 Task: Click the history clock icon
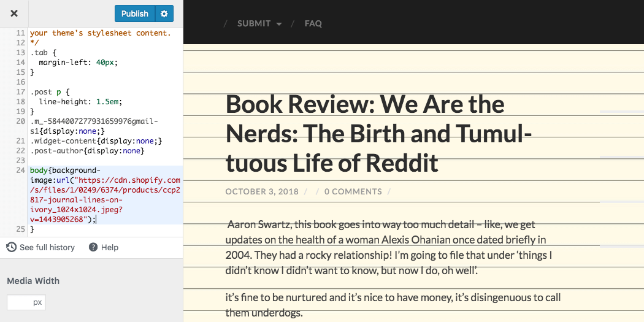pyautogui.click(x=12, y=247)
